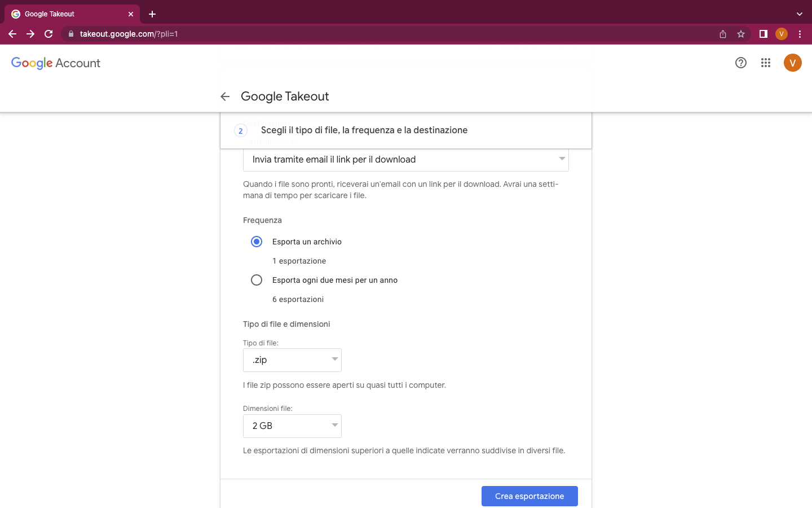The width and height of the screenshot is (812, 508).
Task: Open the Help menu via the question mark icon
Action: (740, 63)
